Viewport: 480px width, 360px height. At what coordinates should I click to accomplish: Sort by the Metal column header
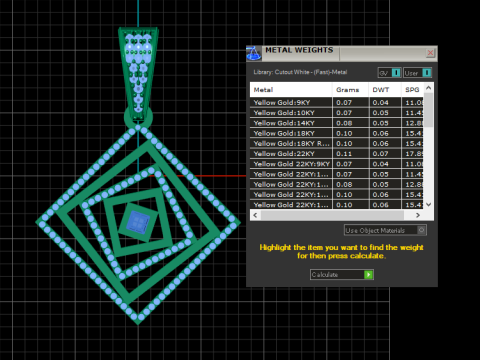pyautogui.click(x=291, y=90)
